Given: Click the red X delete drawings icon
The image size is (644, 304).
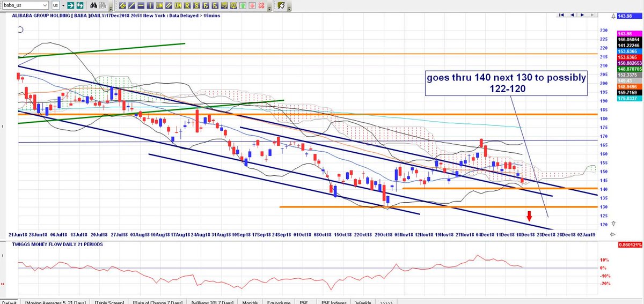Looking at the screenshot, I should point(261,5).
